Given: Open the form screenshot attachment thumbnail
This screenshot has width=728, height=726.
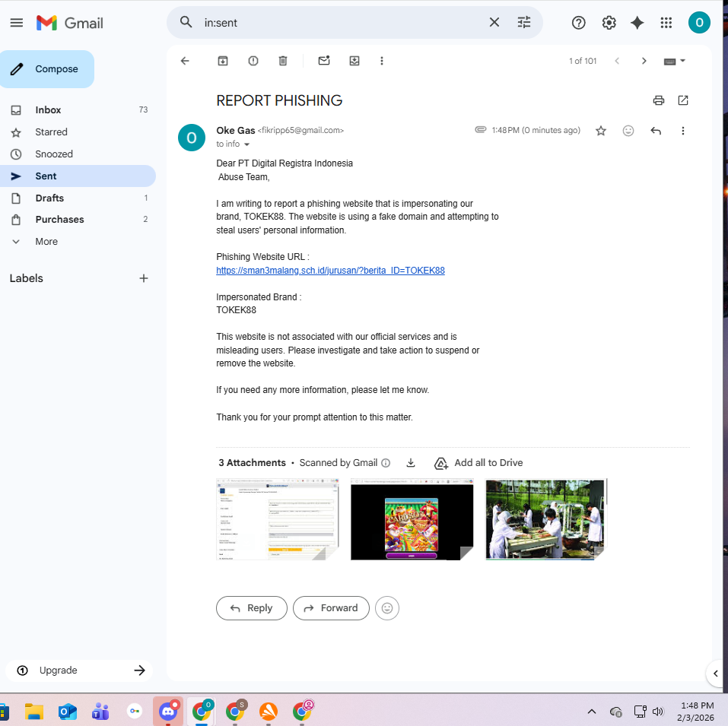Looking at the screenshot, I should (277, 519).
